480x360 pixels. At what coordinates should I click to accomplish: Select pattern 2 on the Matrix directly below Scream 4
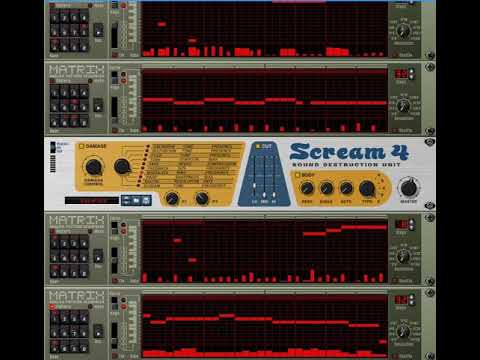(x=65, y=243)
